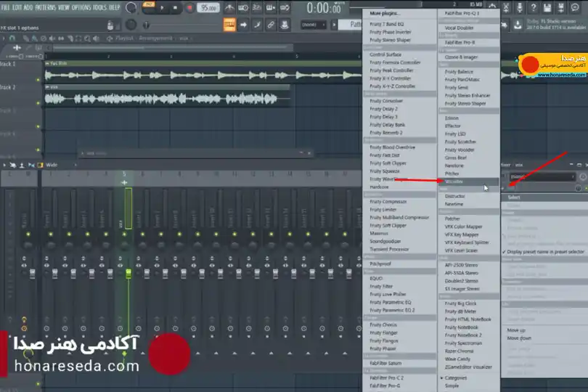Mute the Master mixer track LED

click(28, 234)
